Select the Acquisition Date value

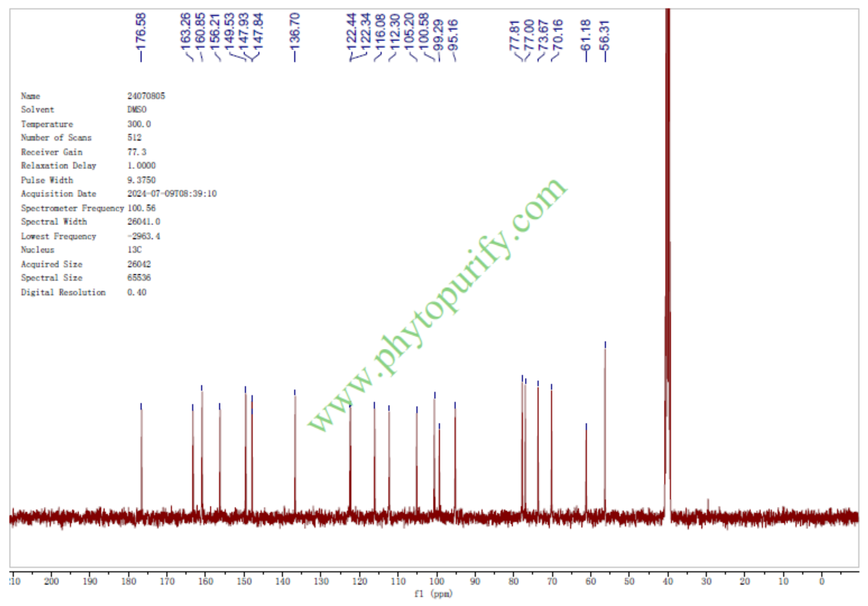[172, 194]
